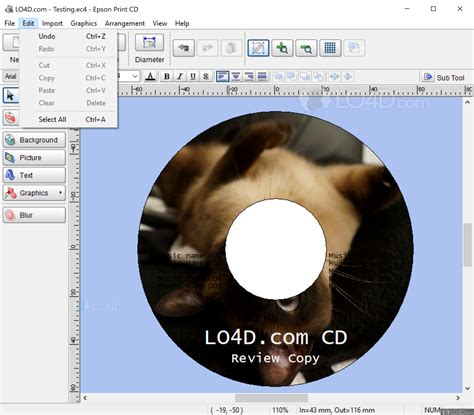
Task: Click the scroll left arrow
Action: click(x=85, y=398)
